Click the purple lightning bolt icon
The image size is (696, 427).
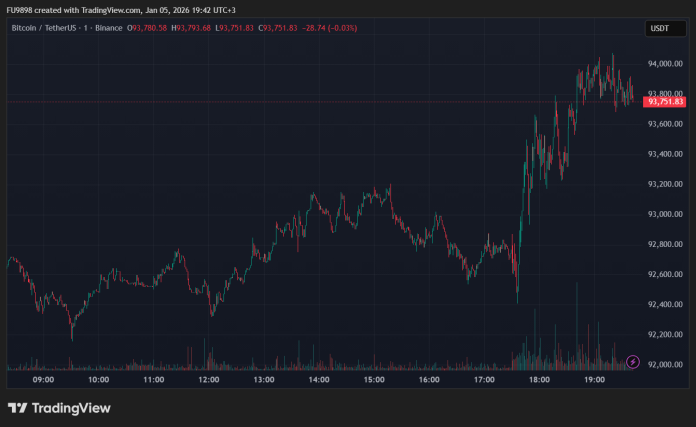pos(632,361)
